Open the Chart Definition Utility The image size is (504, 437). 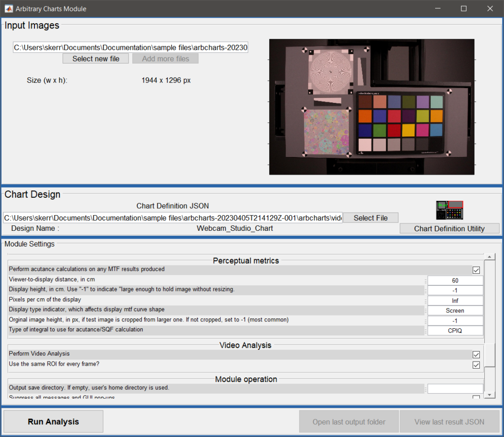tap(449, 228)
